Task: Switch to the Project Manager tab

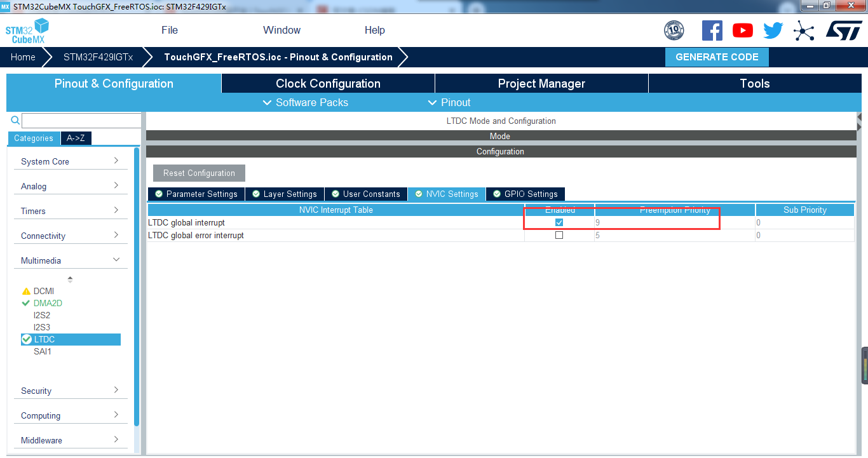Action: (541, 83)
